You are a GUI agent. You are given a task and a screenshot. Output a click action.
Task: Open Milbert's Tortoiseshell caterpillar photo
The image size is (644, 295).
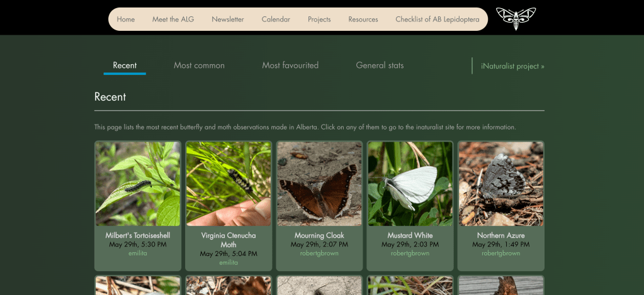[138, 184]
